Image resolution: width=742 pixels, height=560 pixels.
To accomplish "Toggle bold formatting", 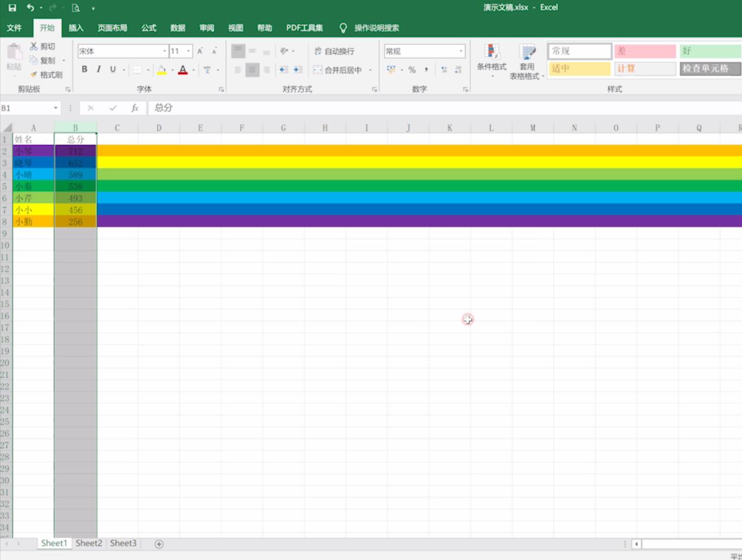I will [84, 69].
